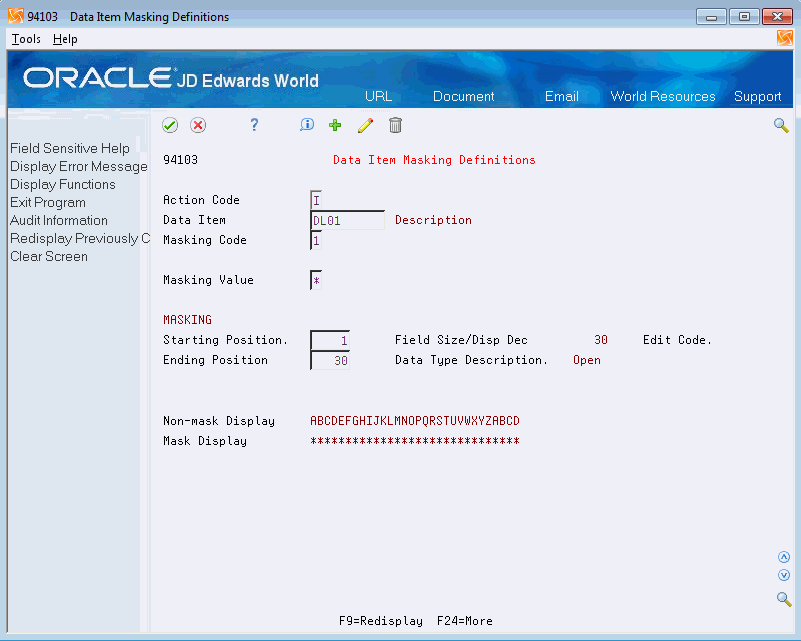Open World Resources link
The height and width of the screenshot is (641, 801).
point(663,97)
